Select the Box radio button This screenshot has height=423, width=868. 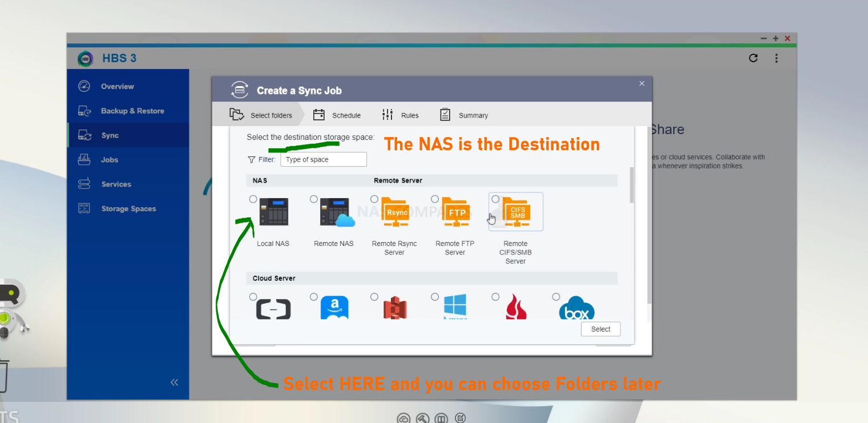[x=556, y=297]
